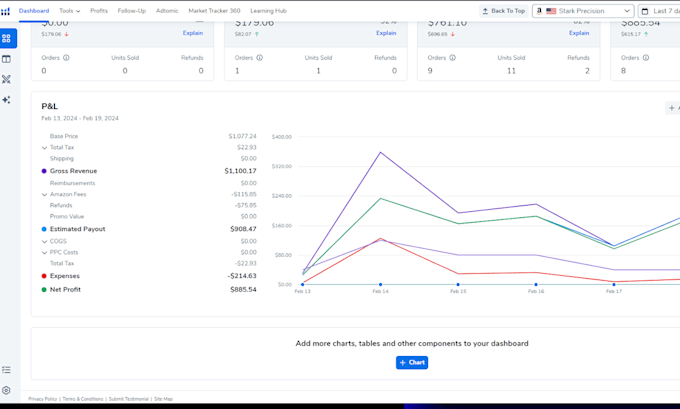Click the Feb 17 chart data point
680x409 pixels.
click(614, 285)
